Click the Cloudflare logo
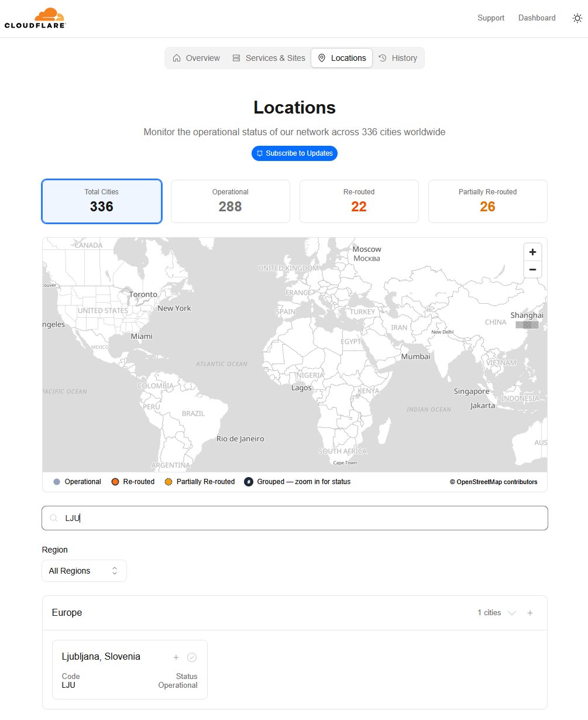 click(x=35, y=18)
